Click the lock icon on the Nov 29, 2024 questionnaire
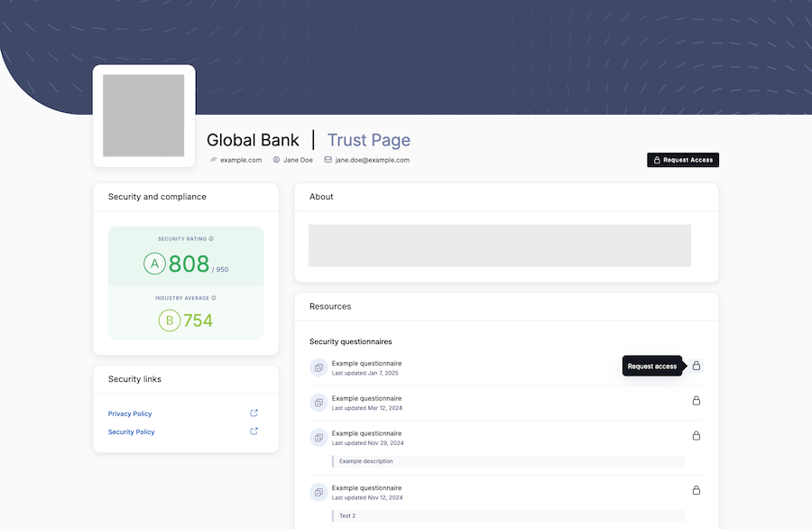This screenshot has height=529, width=812. (x=696, y=435)
